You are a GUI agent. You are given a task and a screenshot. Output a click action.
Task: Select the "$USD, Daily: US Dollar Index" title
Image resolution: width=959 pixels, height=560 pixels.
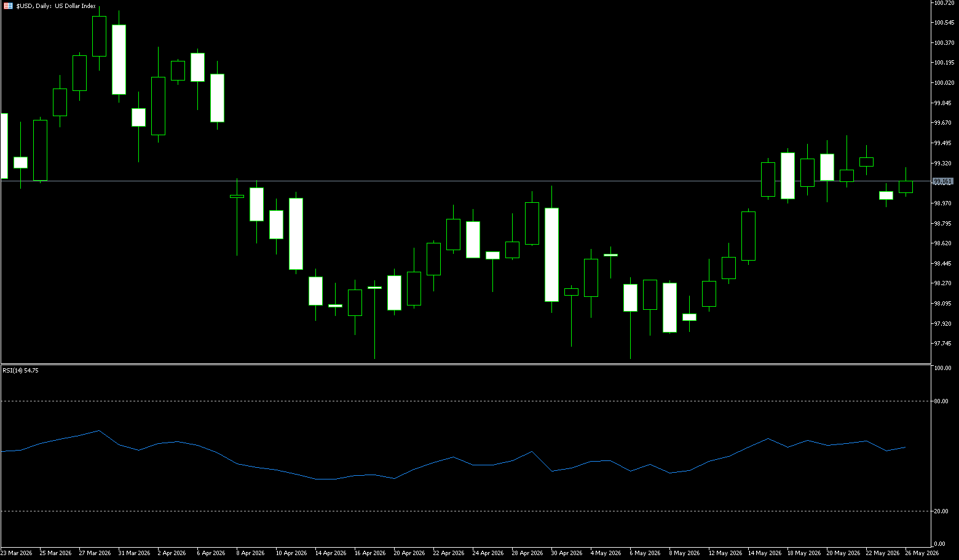pos(56,6)
